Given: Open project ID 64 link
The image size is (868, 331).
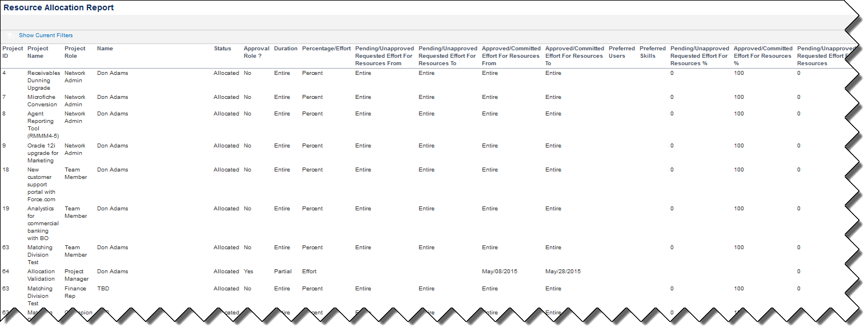Looking at the screenshot, I should click(x=6, y=272).
